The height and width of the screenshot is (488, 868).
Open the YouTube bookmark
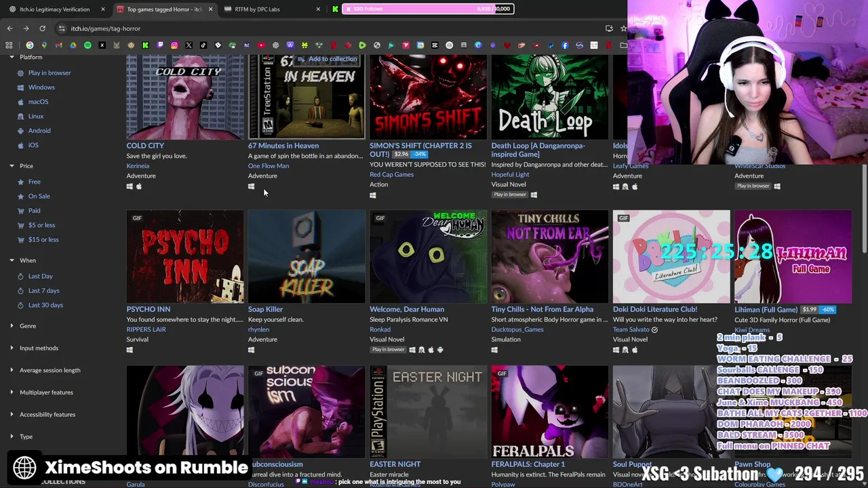[261, 45]
